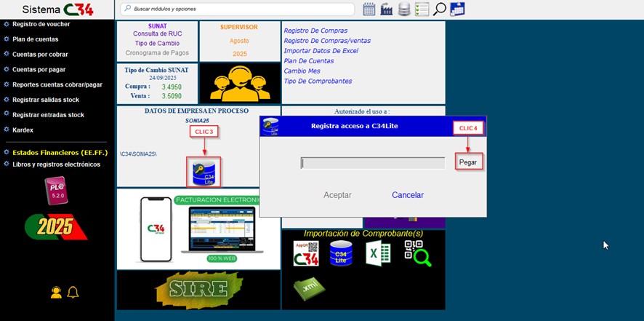
Task: Expand Estados Financieros (EE.FF.) sidebar section
Action: point(58,152)
